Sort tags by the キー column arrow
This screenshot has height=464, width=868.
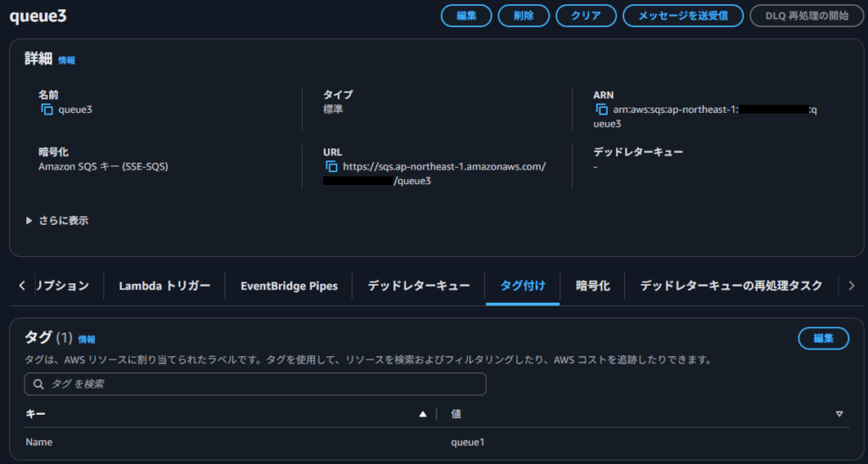(423, 414)
